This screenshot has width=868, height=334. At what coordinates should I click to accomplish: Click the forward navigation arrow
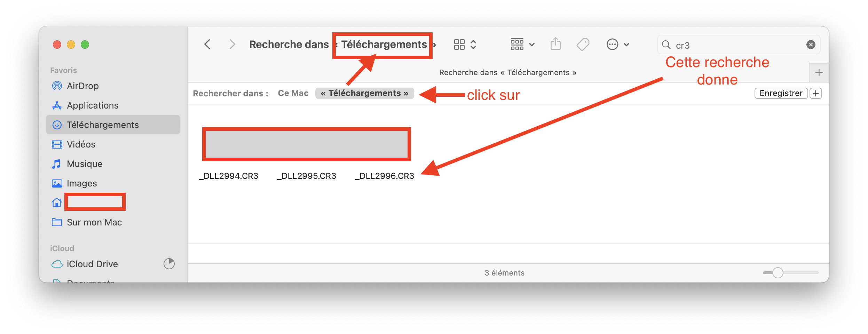point(232,45)
